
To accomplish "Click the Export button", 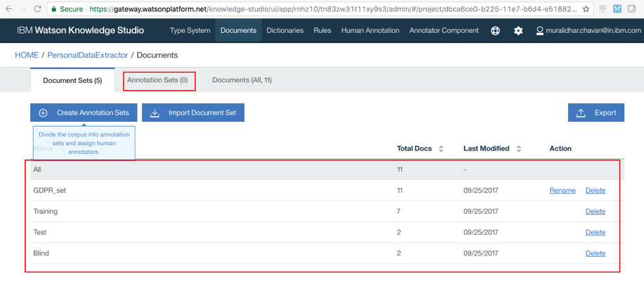I will tap(596, 112).
